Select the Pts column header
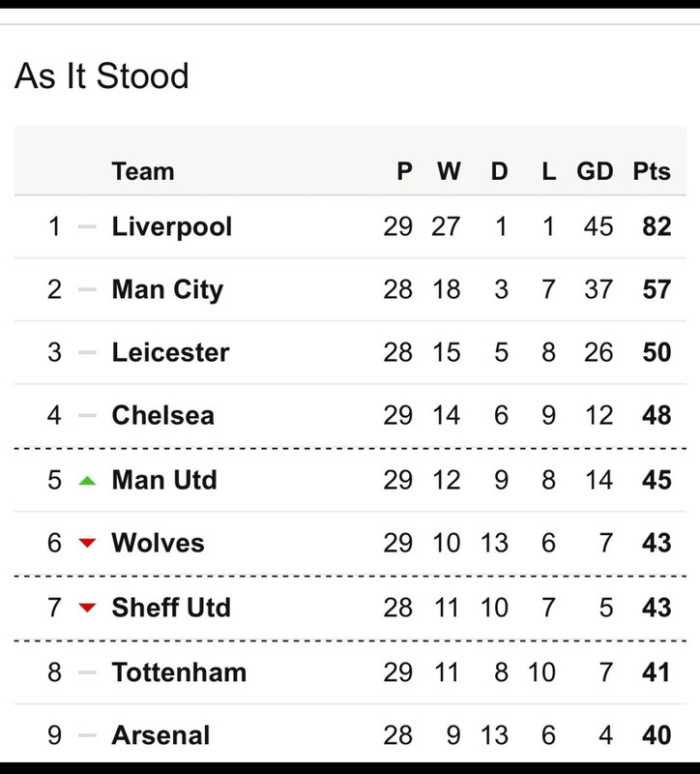700x774 pixels. [x=652, y=172]
